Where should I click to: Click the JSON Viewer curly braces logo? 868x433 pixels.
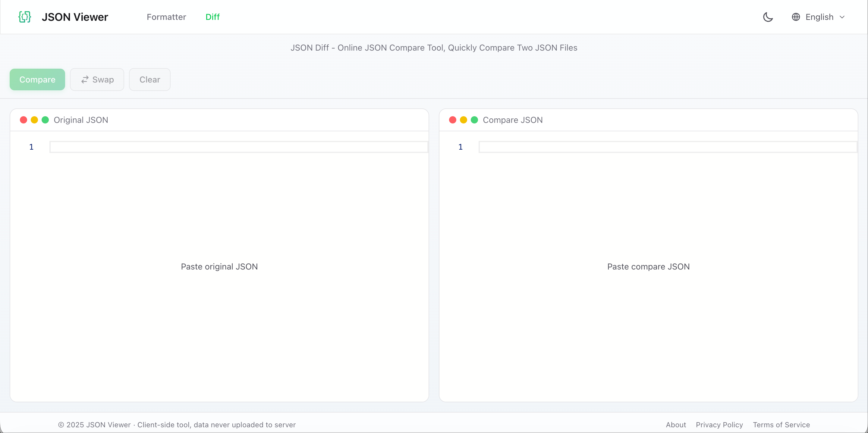click(24, 17)
